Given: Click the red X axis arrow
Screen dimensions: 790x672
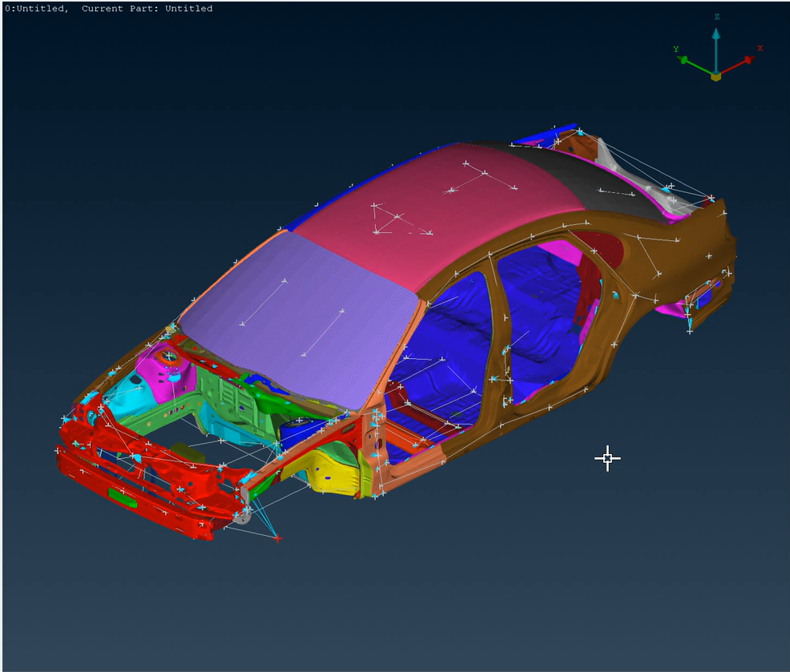Looking at the screenshot, I should click(x=748, y=59).
